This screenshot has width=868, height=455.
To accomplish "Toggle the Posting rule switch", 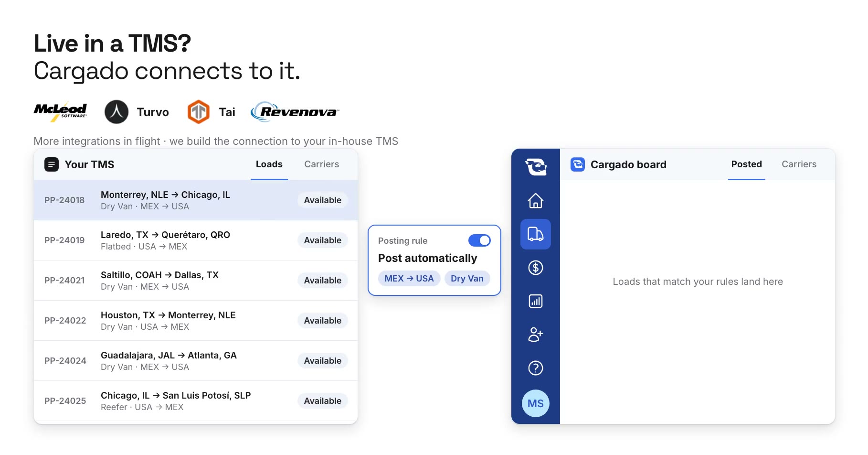I will pyautogui.click(x=479, y=240).
